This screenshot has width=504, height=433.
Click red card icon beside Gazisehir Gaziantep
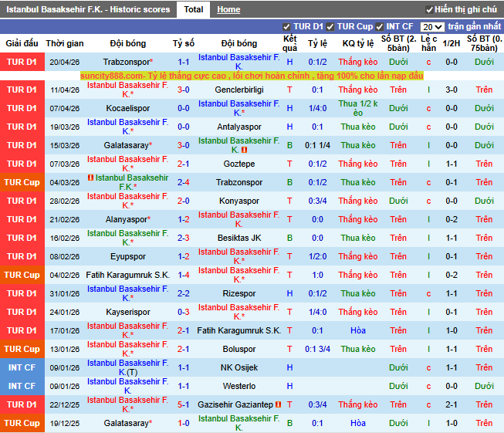point(277,404)
